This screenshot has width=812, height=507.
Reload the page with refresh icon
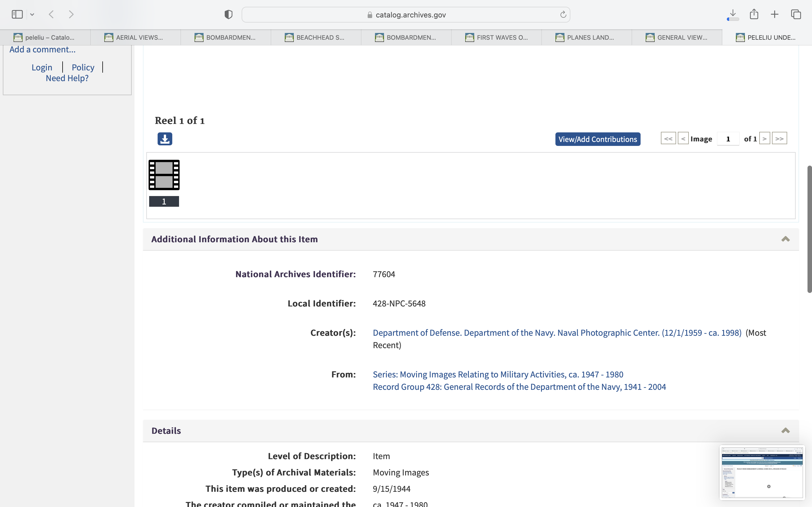[x=563, y=14]
